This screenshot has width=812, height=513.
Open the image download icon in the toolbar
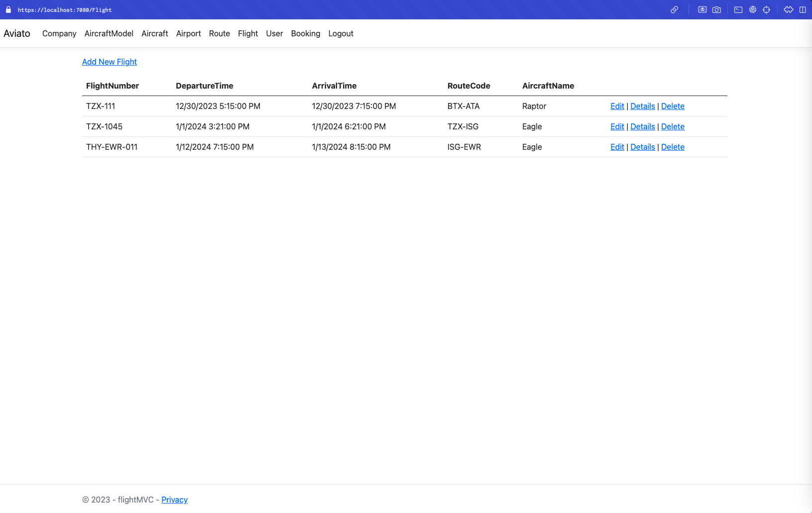(x=702, y=9)
